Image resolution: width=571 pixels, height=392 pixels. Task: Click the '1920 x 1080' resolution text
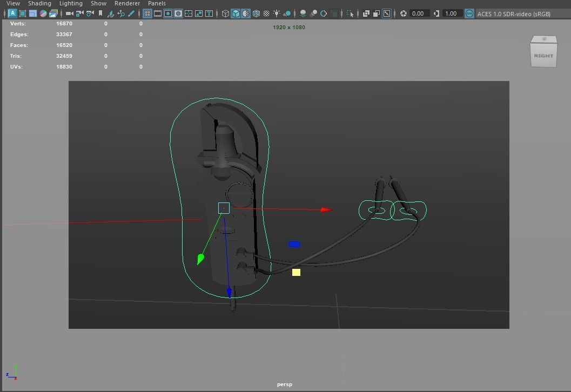coord(289,28)
